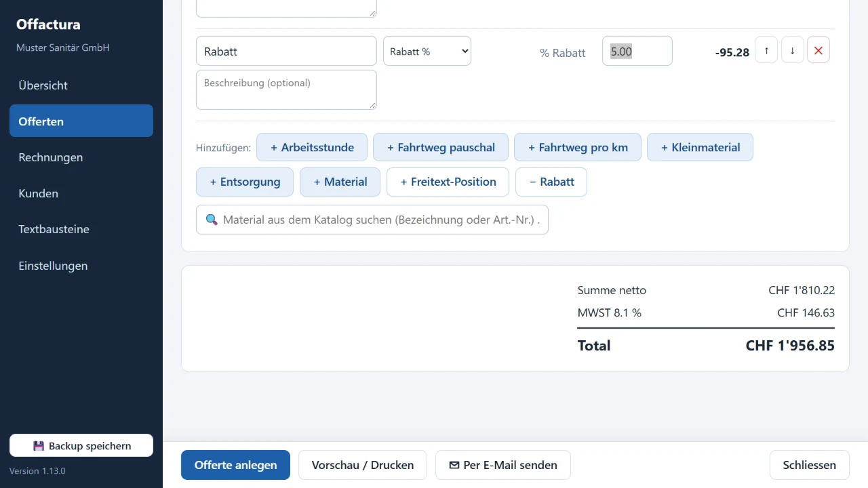
Task: Click the envelope icon on email button
Action: pos(454,465)
